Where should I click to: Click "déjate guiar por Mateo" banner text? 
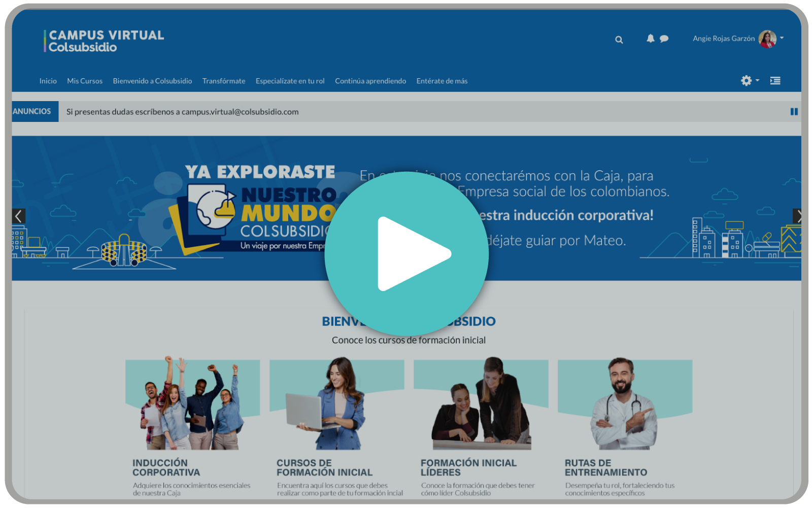557,240
